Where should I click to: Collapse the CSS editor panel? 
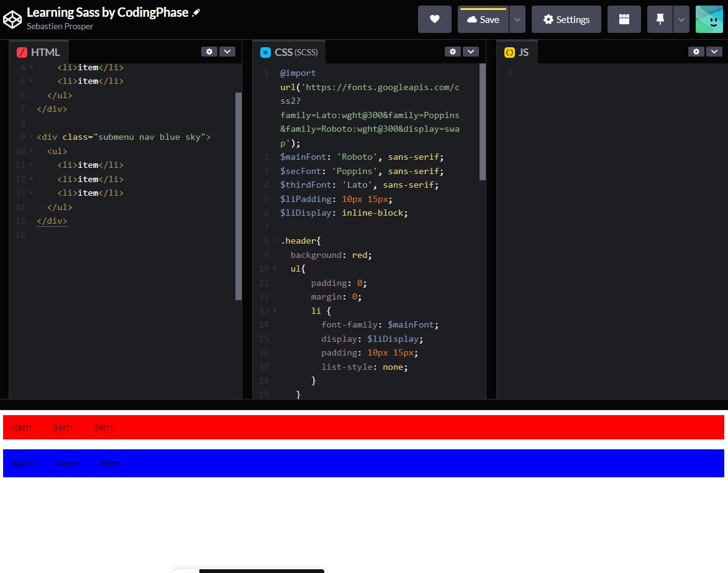(x=471, y=52)
